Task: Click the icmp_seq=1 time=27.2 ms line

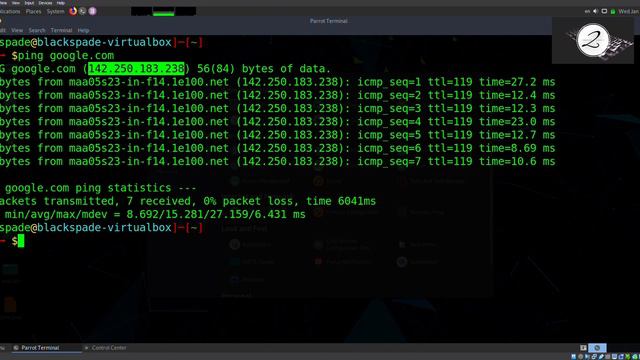Action: (x=278, y=82)
